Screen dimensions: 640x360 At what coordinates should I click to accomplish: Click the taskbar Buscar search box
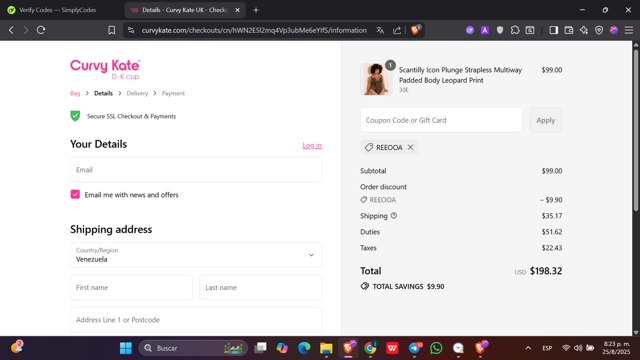(193, 348)
